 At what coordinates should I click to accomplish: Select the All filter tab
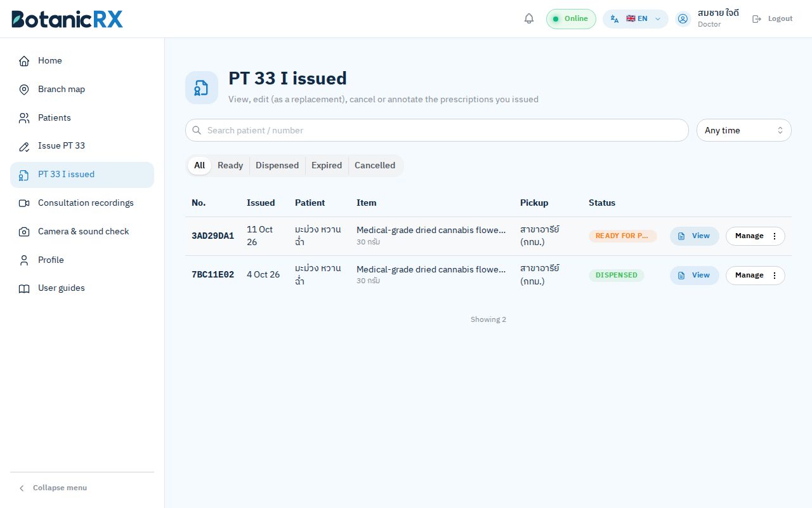click(x=199, y=166)
